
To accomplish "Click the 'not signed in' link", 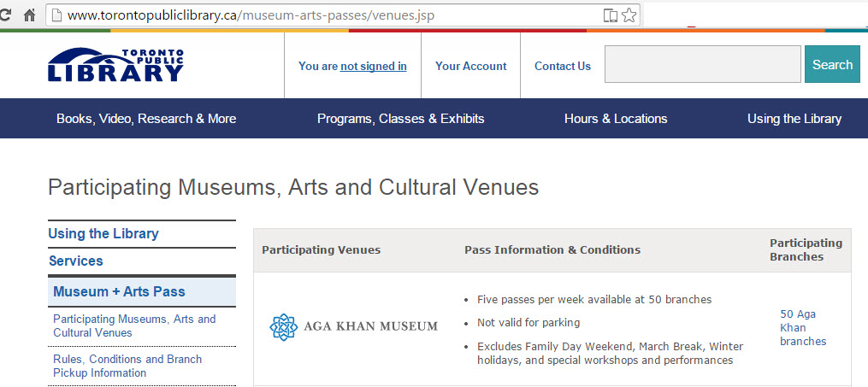I will click(374, 66).
